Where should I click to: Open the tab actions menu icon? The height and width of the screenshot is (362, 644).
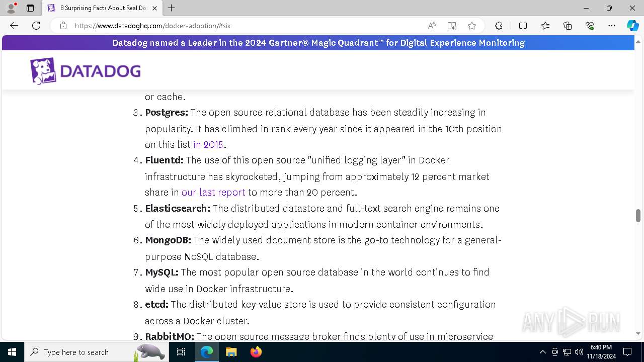pos(30,8)
